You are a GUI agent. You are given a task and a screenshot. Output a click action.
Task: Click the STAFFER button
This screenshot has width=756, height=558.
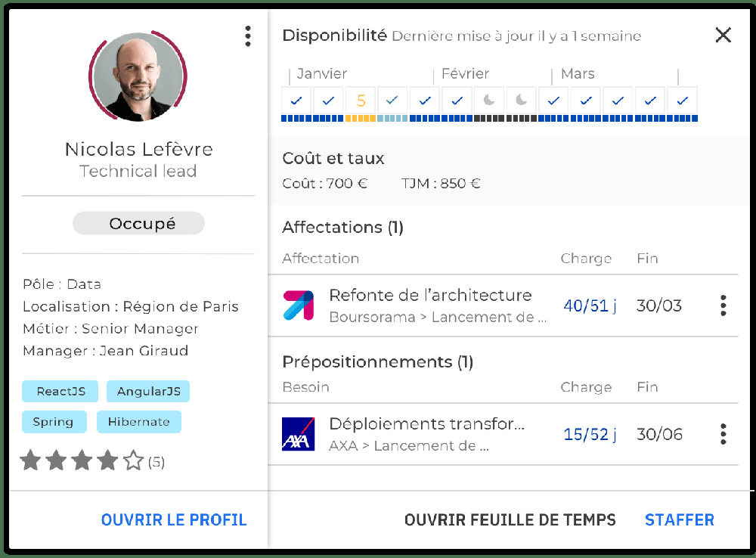click(x=680, y=520)
